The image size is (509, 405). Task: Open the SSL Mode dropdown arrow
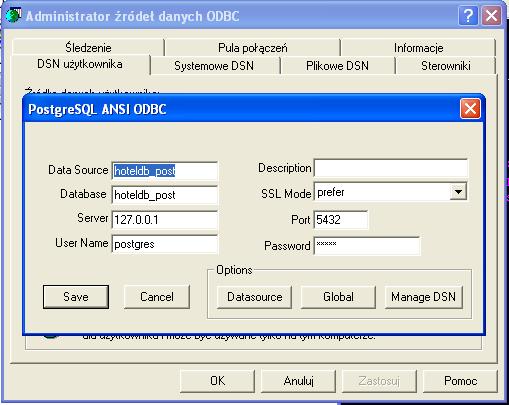[x=458, y=192]
